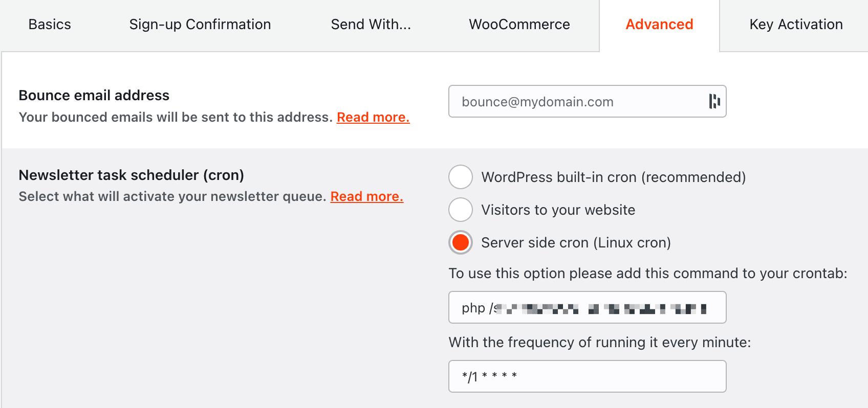868x408 pixels.
Task: Click the cron frequency field showing */1
Action: (x=587, y=376)
